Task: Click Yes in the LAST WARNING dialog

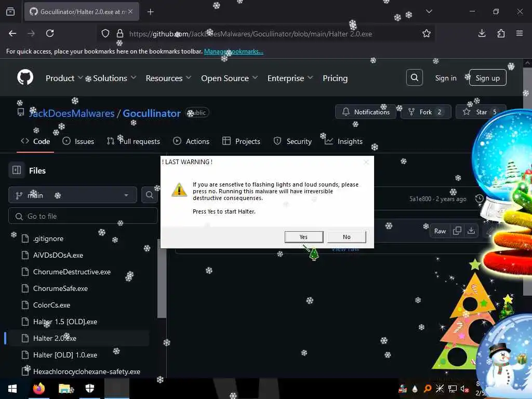Action: point(303,237)
